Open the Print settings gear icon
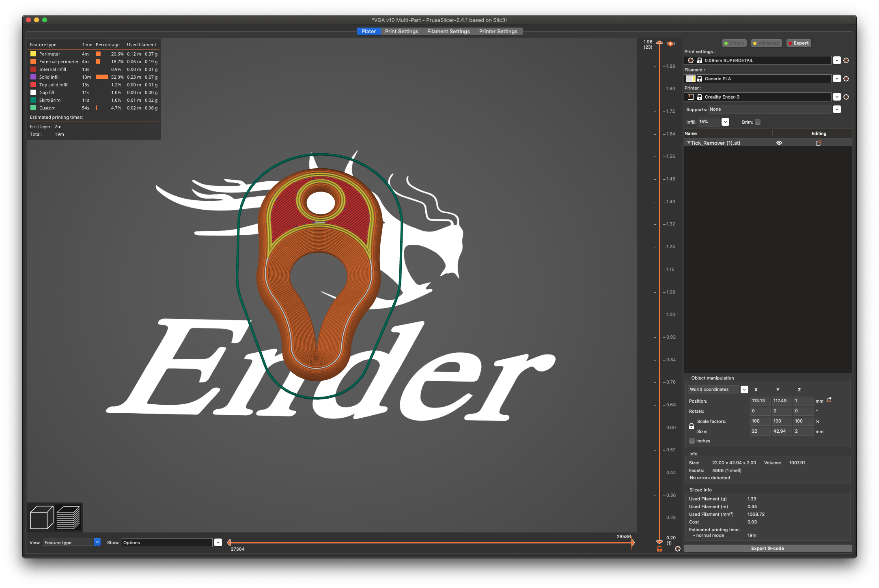The image size is (879, 588). (846, 60)
